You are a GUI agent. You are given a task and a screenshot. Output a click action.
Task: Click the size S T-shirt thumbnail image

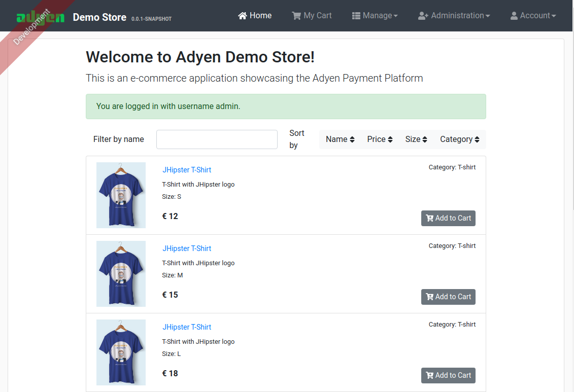pos(121,195)
